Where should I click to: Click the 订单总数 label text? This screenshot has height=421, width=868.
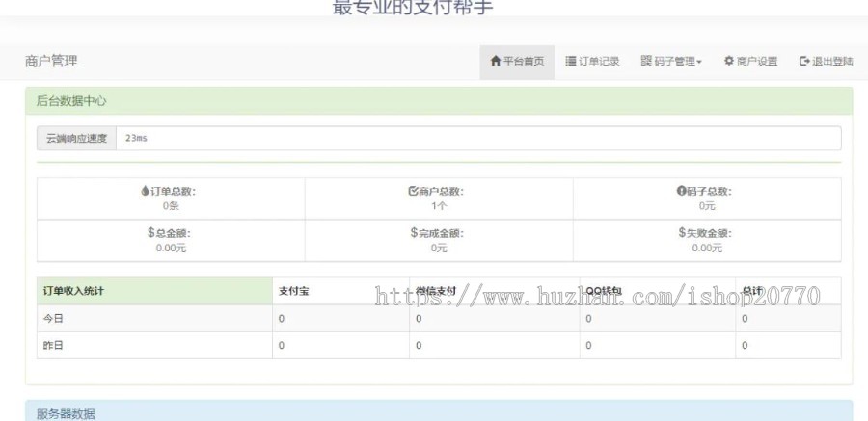[173, 192]
